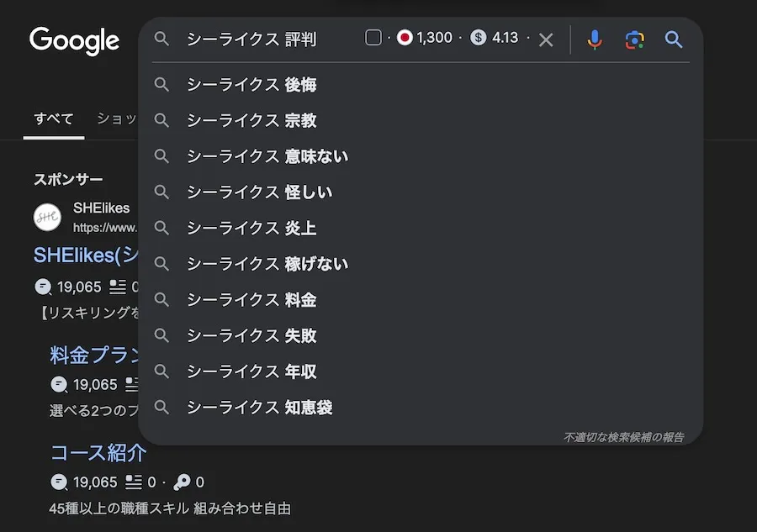Open the コース紹介 sitelink
This screenshot has height=532, width=757.
(x=98, y=453)
